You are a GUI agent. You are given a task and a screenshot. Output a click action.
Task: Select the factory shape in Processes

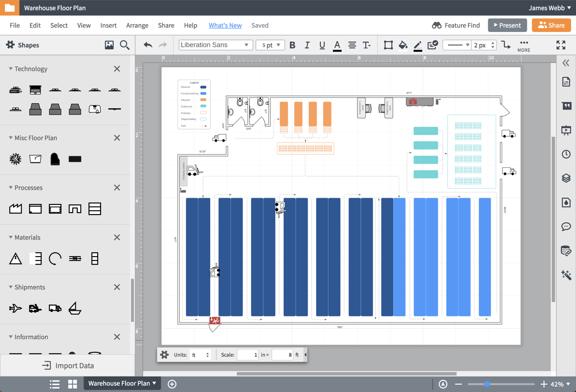point(15,208)
